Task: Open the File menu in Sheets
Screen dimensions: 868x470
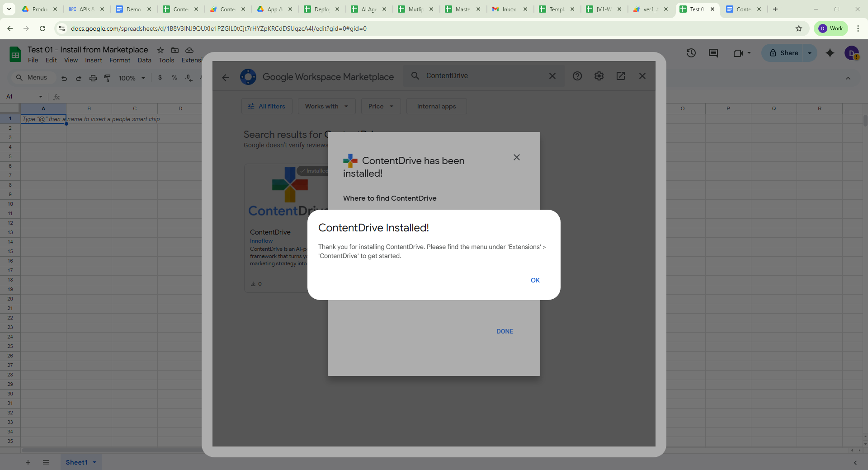Action: pos(33,60)
